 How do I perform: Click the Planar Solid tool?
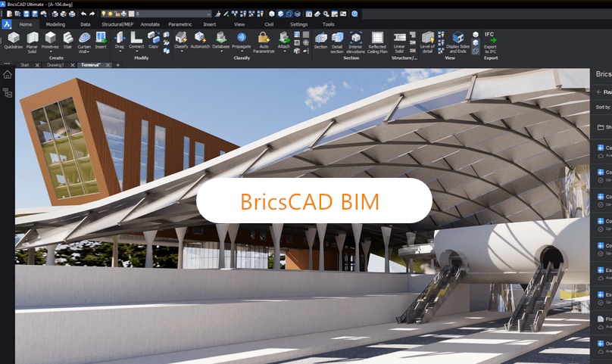[x=33, y=40]
